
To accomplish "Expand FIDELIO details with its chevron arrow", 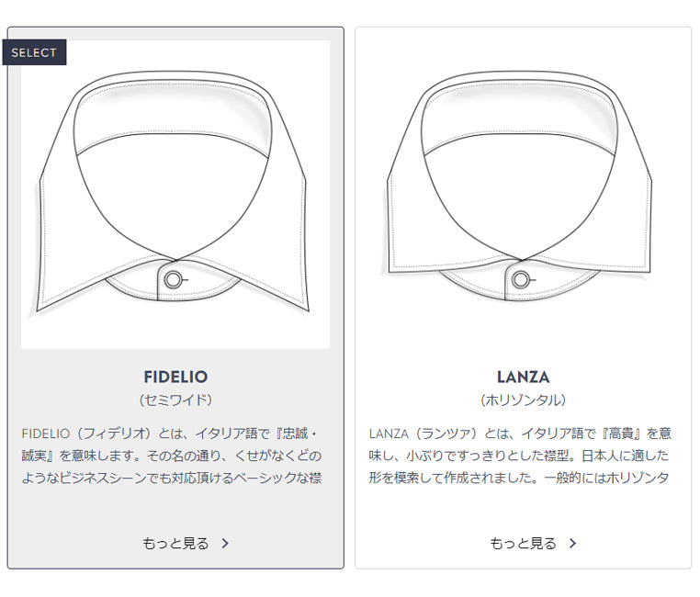I will tap(226, 543).
